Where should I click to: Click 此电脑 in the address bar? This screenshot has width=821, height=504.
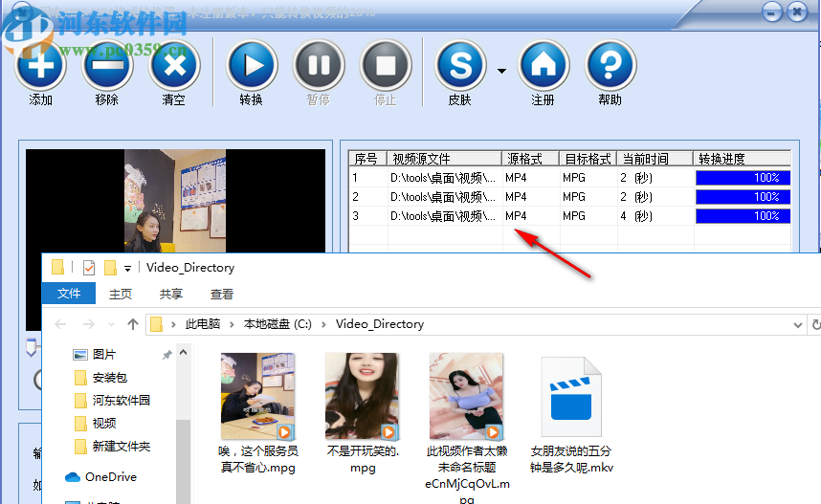coord(203,324)
